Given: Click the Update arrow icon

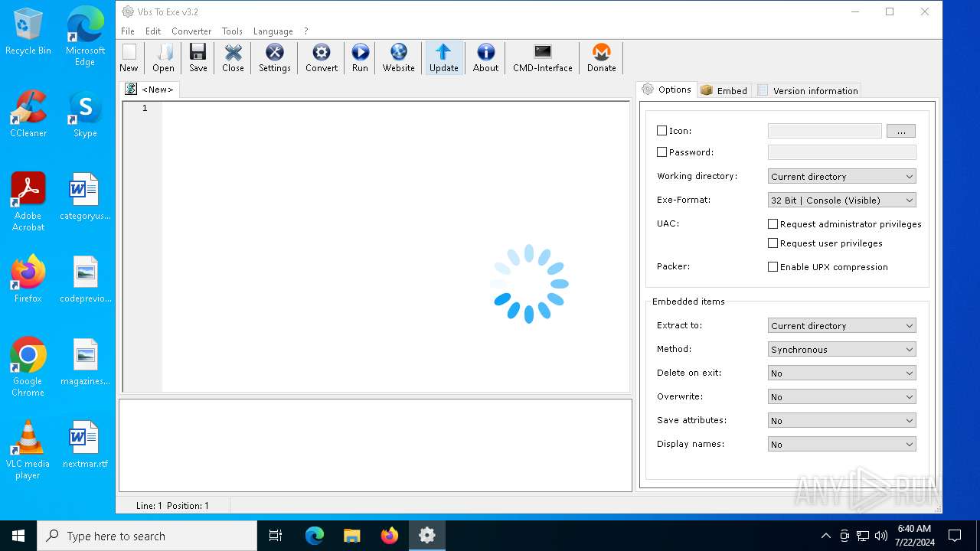Looking at the screenshot, I should pyautogui.click(x=443, y=58).
